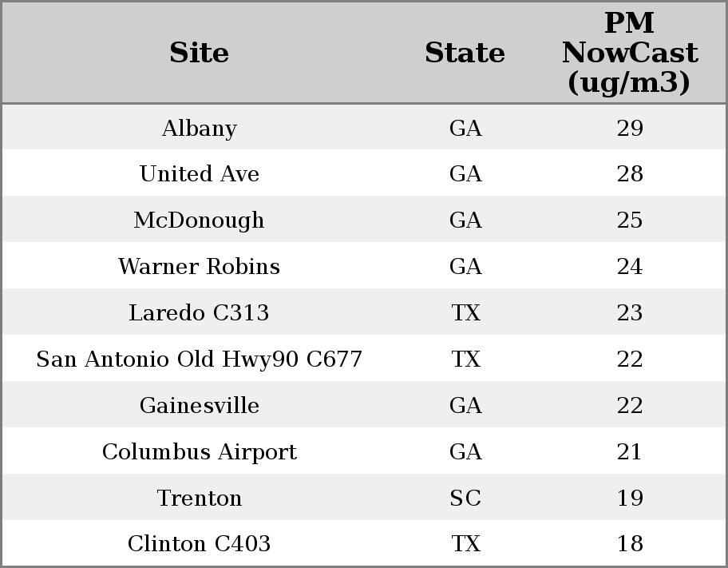
Task: Click the Gainesville site name
Action: tap(199, 406)
